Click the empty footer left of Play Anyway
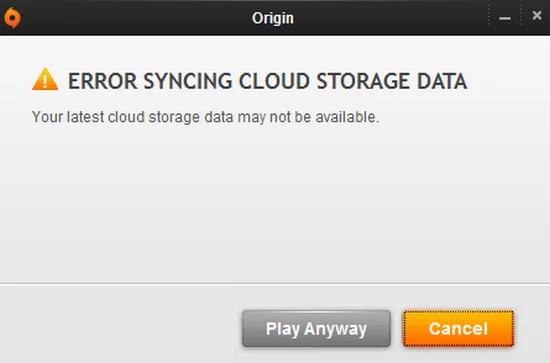The width and height of the screenshot is (550, 363). pos(119,324)
